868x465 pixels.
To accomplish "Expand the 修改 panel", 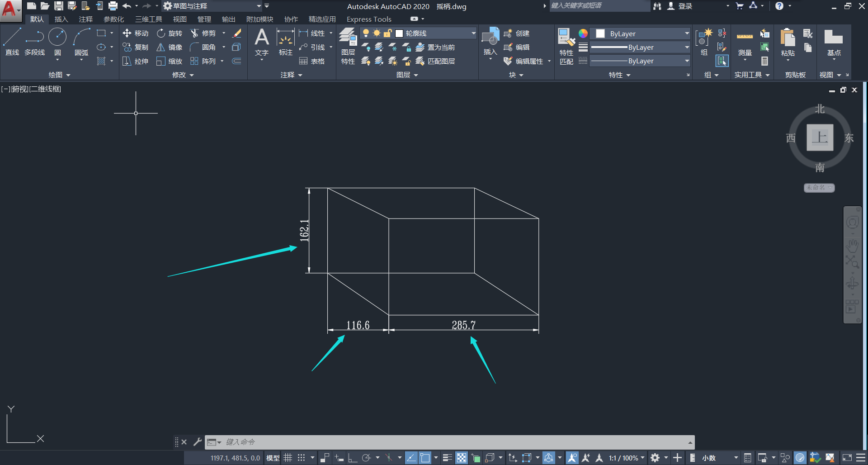I will pyautogui.click(x=183, y=75).
